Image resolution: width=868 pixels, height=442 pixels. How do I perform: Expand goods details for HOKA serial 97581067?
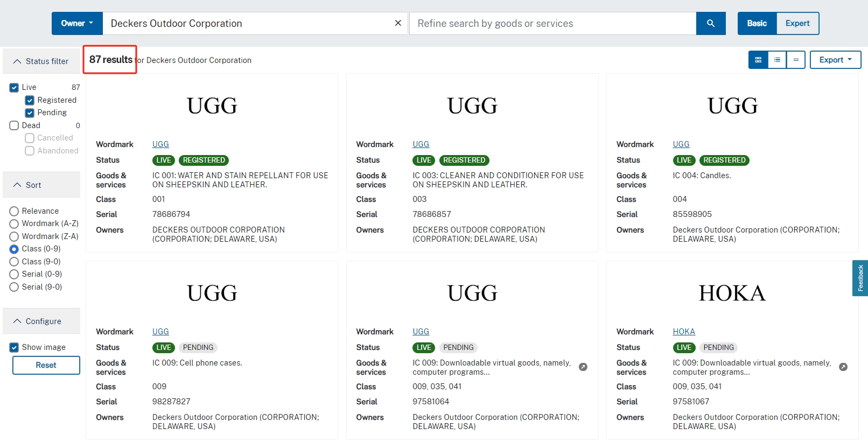(x=843, y=367)
